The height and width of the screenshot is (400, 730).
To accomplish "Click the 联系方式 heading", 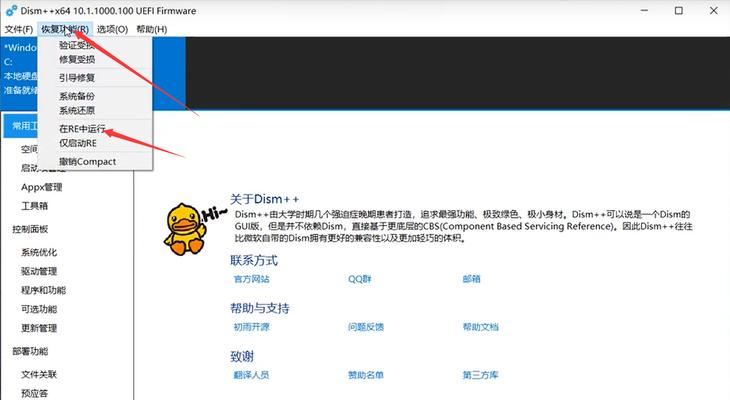I will pyautogui.click(x=254, y=260).
